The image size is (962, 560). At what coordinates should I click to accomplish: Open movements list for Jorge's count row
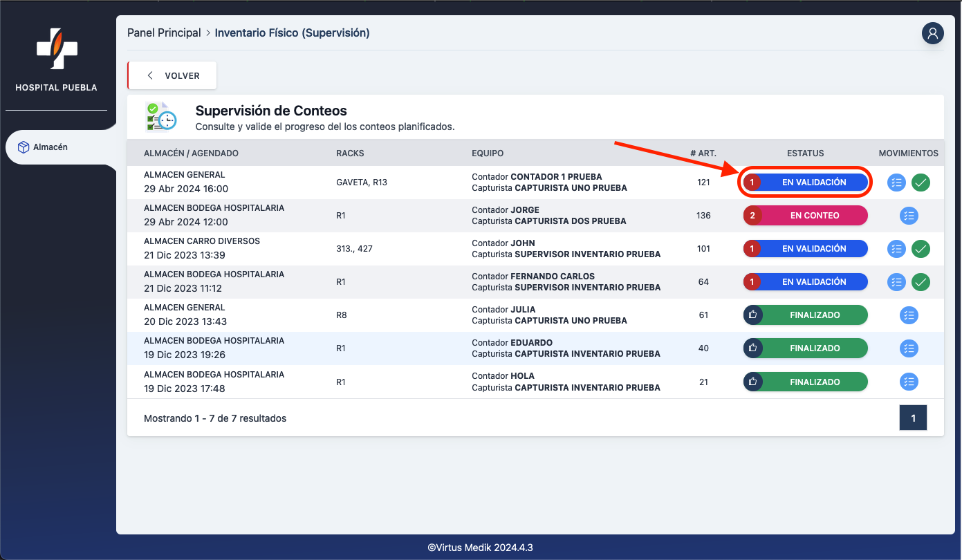tap(909, 216)
